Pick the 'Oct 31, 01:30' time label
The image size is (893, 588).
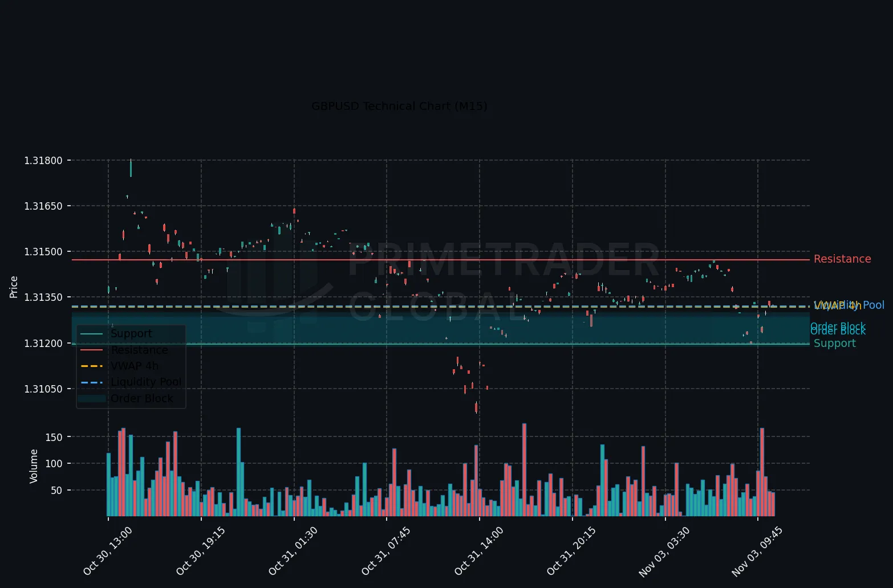(293, 551)
